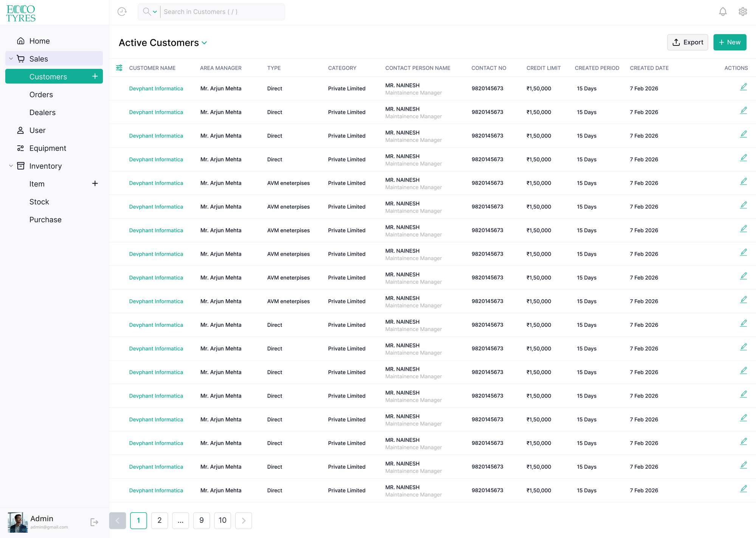The width and height of the screenshot is (756, 538).
Task: Open the recent history clock icon
Action: (x=122, y=12)
